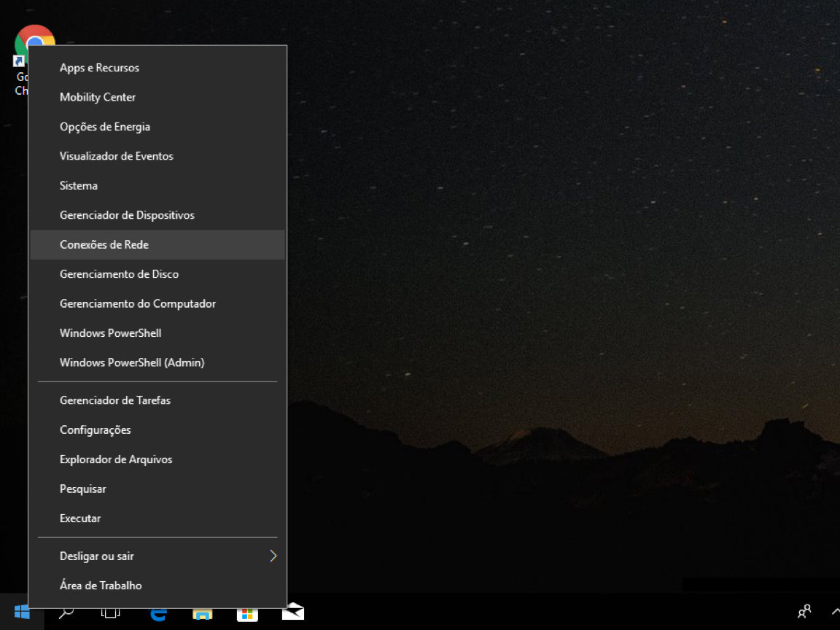Open the Microsoft Store taskbar icon
This screenshot has width=840, height=630.
[x=247, y=614]
